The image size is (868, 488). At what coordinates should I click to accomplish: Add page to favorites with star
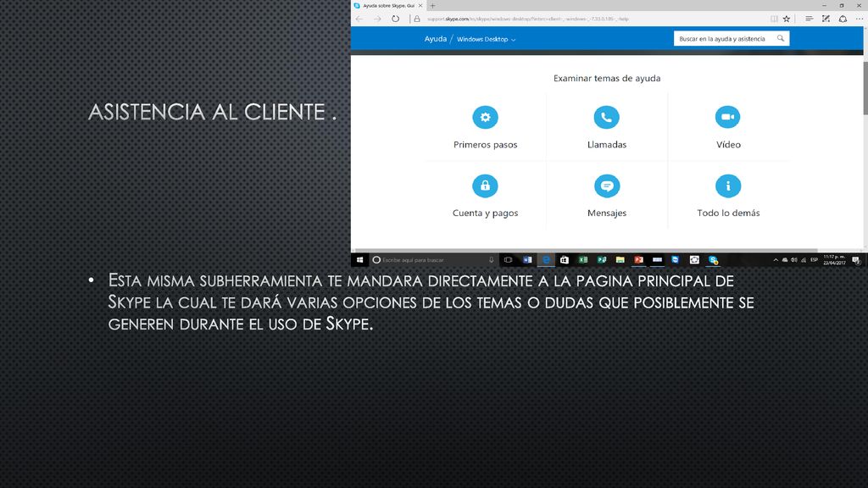(787, 19)
